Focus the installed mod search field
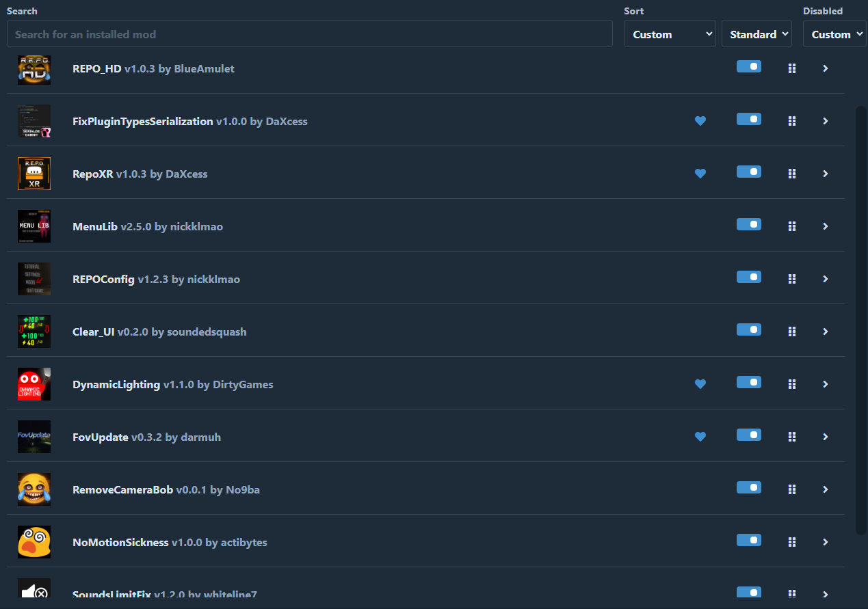The image size is (868, 609). (x=309, y=33)
